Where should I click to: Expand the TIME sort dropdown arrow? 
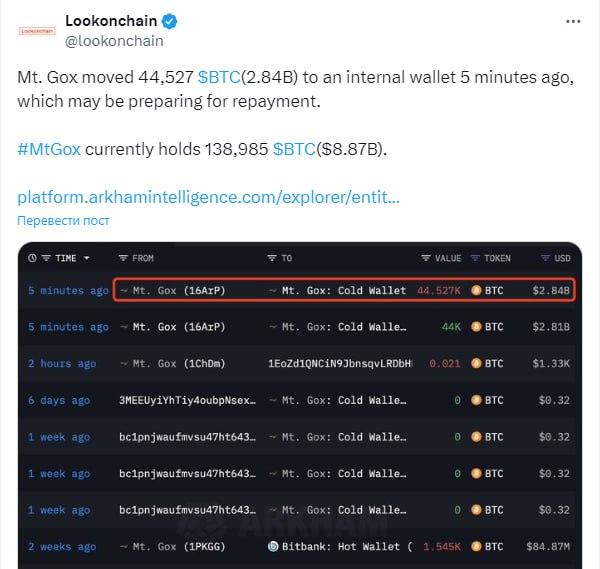coord(87,258)
